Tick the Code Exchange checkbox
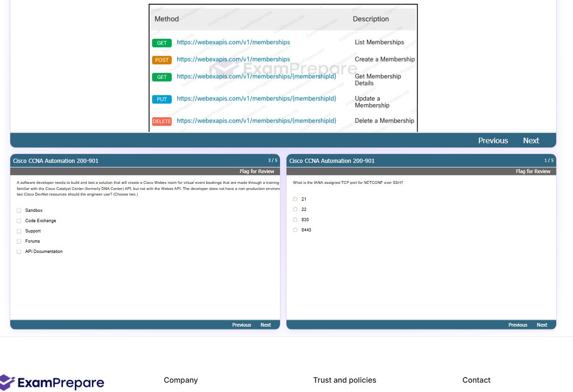573x392 pixels. click(x=19, y=221)
